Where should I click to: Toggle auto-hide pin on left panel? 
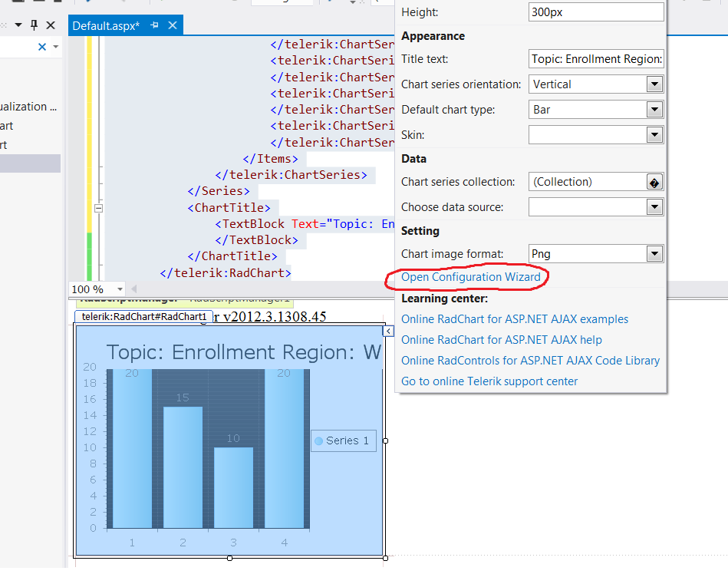pyautogui.click(x=34, y=25)
